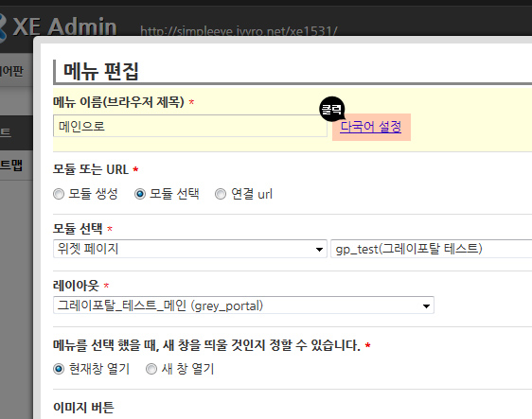Screen dimensions: 532x419
Task: Open the '다국어 설정' link
Action: pos(370,127)
